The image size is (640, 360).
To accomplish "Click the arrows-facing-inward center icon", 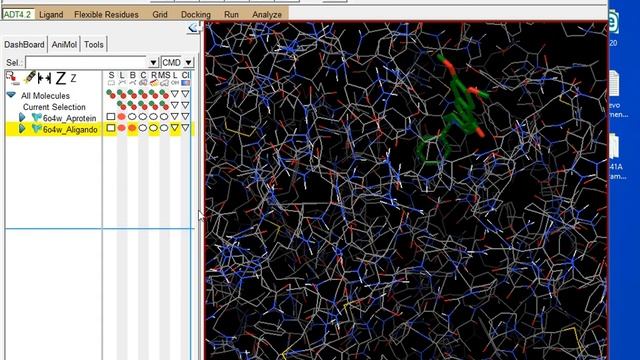I will [44, 78].
